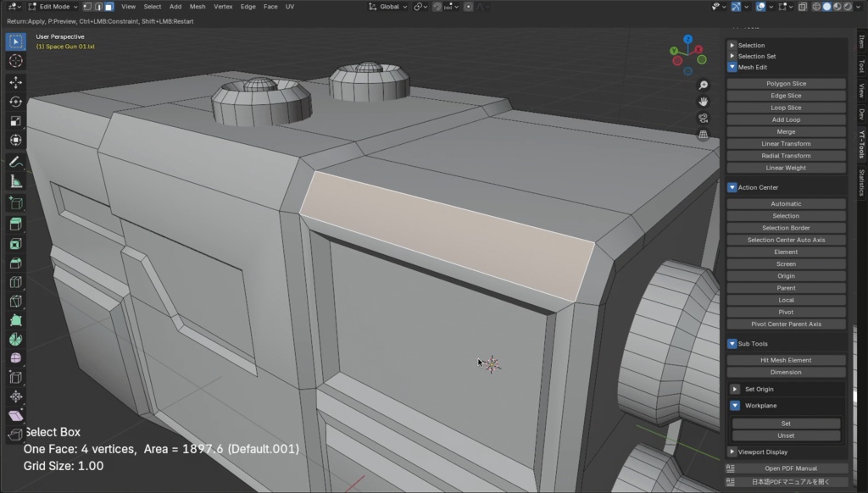The height and width of the screenshot is (493, 868).
Task: Select the Rotate tool
Action: click(x=14, y=101)
